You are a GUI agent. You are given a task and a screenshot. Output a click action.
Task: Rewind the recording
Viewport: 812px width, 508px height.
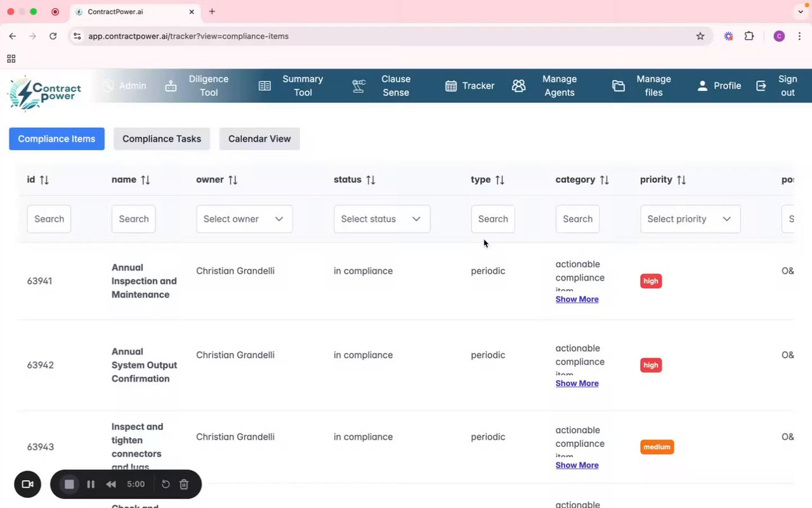click(x=111, y=485)
